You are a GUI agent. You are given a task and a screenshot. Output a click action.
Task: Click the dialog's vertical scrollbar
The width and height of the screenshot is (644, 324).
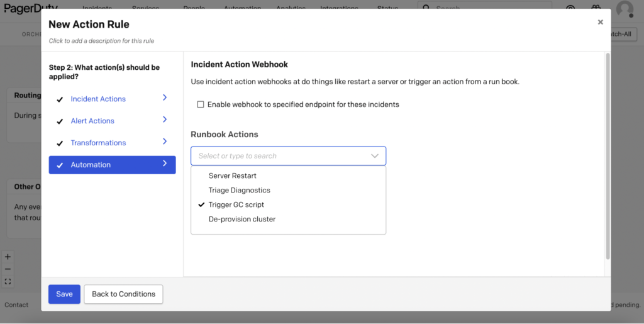(x=607, y=156)
